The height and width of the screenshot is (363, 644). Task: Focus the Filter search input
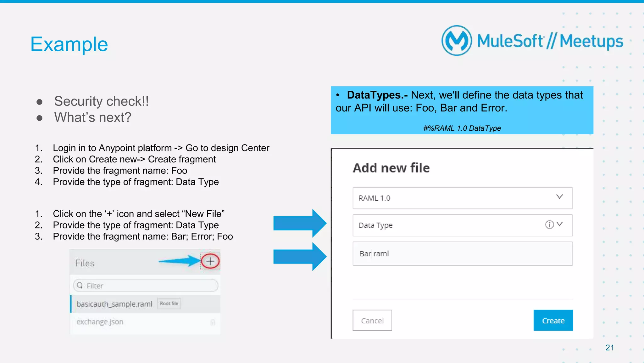point(148,286)
